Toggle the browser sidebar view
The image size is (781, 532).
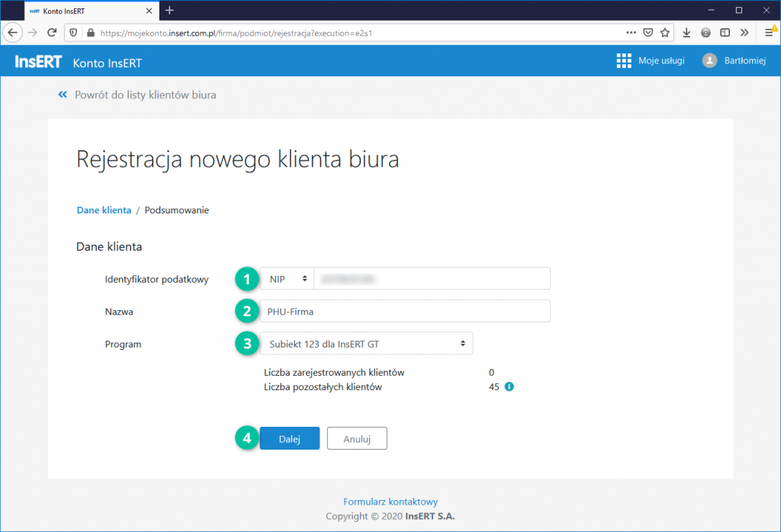725,33
